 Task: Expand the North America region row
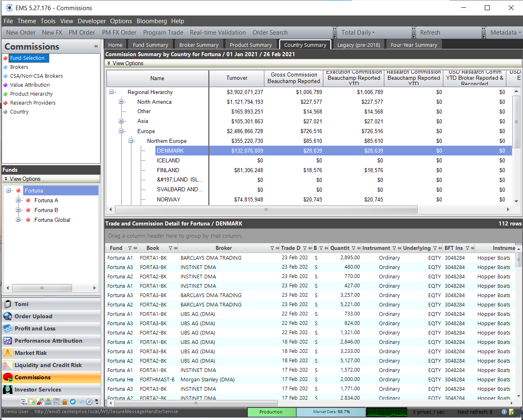(x=121, y=102)
